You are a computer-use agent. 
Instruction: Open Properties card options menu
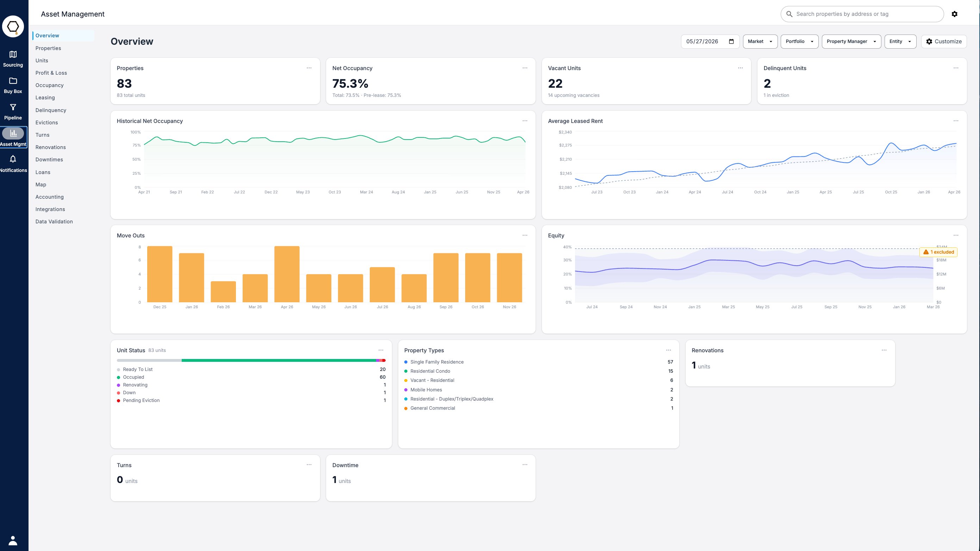click(x=309, y=68)
